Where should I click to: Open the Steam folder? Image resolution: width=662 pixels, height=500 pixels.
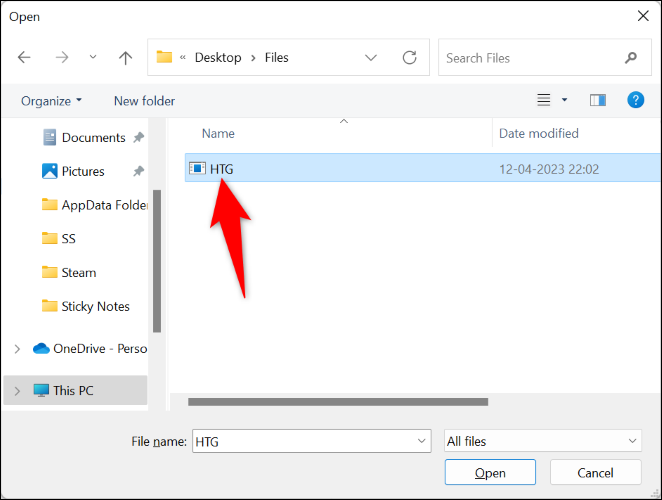coord(79,273)
